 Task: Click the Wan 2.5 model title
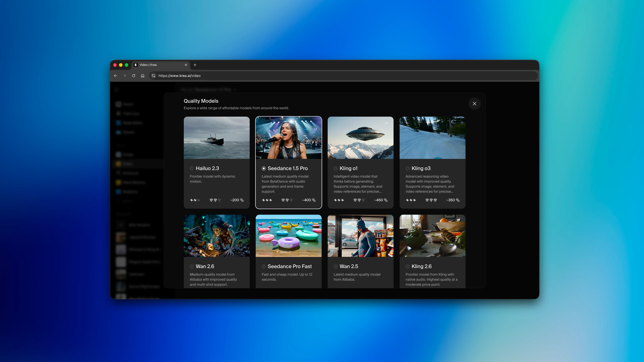coord(349,266)
